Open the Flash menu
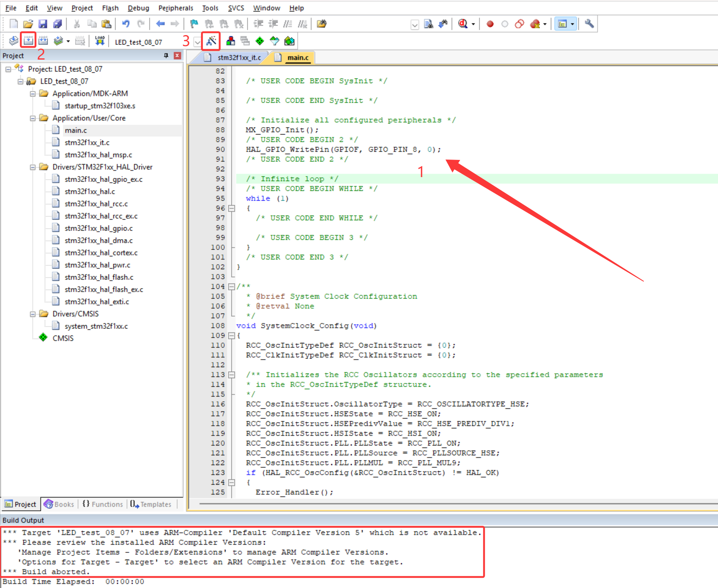Viewport: 718px width, 588px height. [x=110, y=8]
